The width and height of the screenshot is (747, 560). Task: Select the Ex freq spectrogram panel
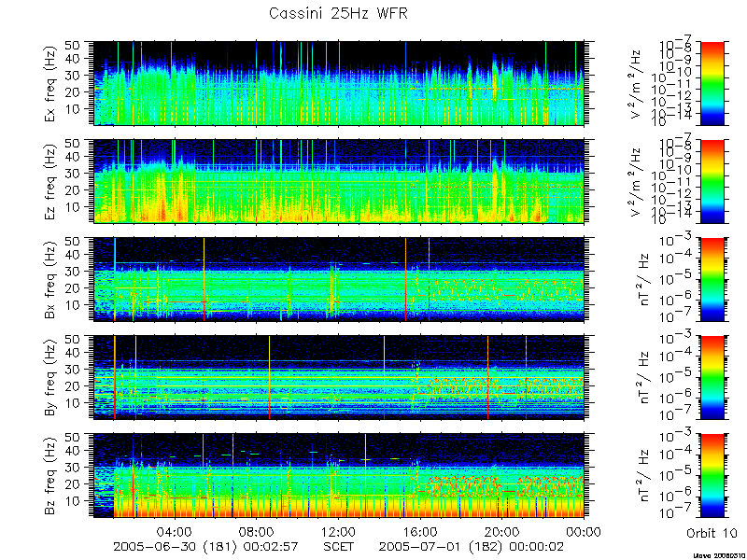click(x=339, y=83)
